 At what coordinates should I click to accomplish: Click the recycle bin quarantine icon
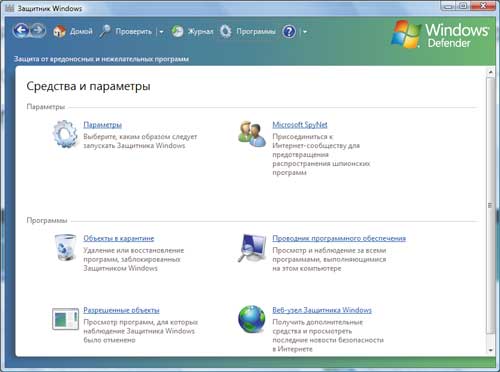click(x=65, y=247)
